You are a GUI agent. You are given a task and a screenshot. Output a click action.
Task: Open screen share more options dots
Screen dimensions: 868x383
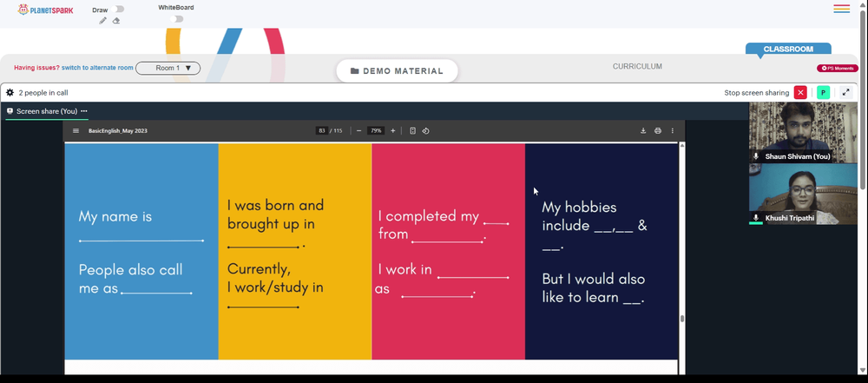click(84, 111)
